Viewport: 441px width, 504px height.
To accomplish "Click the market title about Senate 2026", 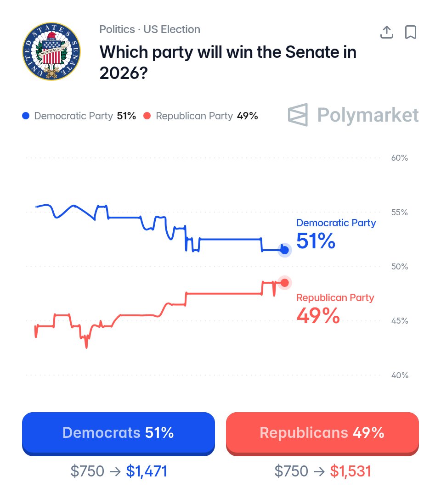I will (228, 62).
